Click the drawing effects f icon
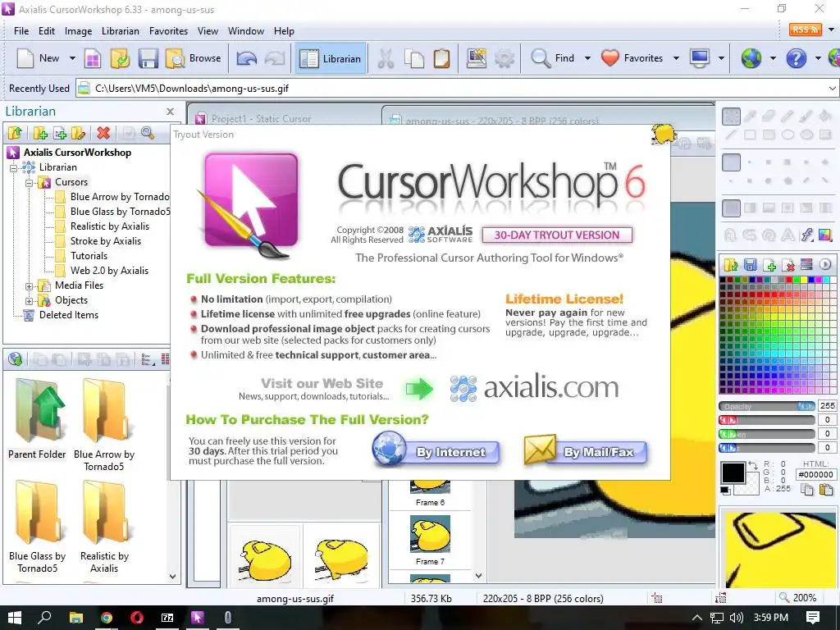 [807, 235]
